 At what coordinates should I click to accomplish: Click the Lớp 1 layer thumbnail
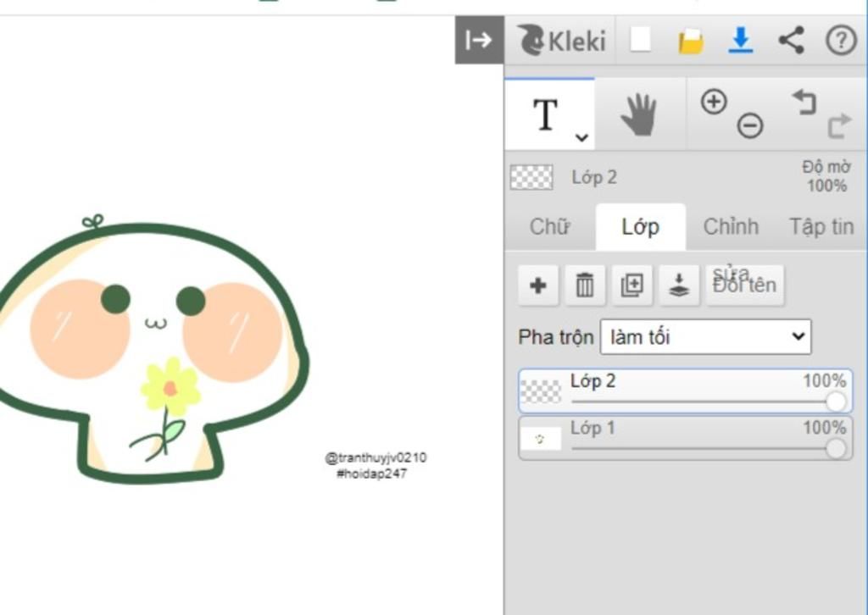click(x=542, y=439)
